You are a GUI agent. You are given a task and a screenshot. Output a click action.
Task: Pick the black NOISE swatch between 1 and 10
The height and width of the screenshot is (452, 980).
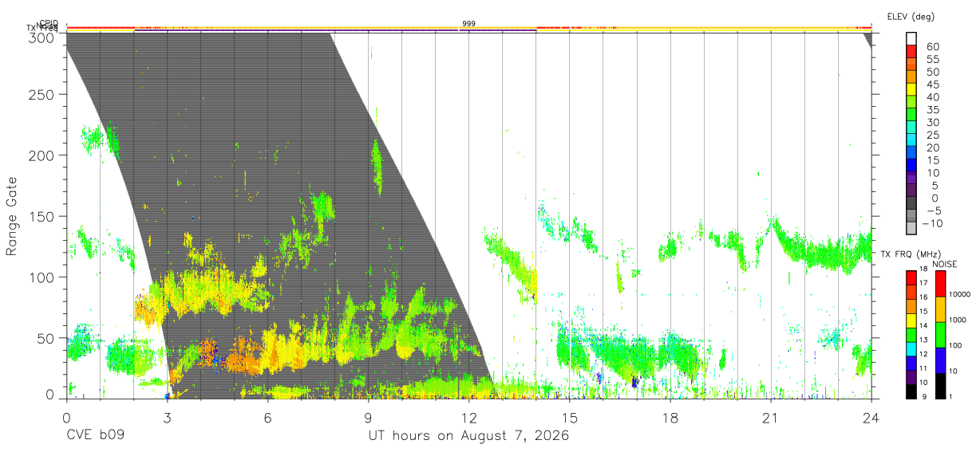coord(941,386)
